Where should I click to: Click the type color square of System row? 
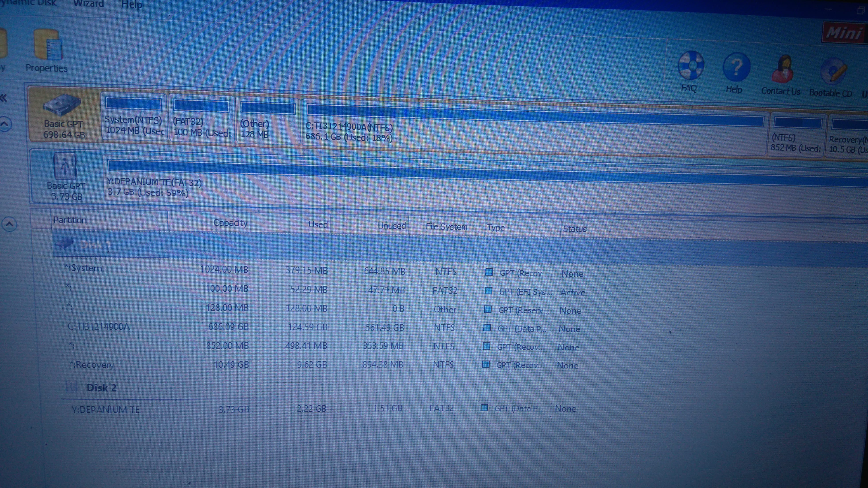489,272
